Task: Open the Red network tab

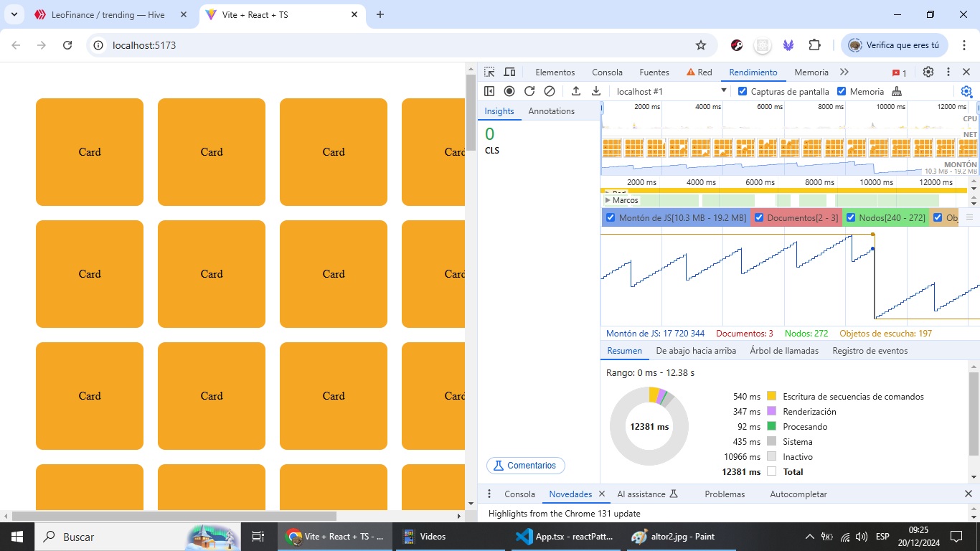Action: point(699,72)
